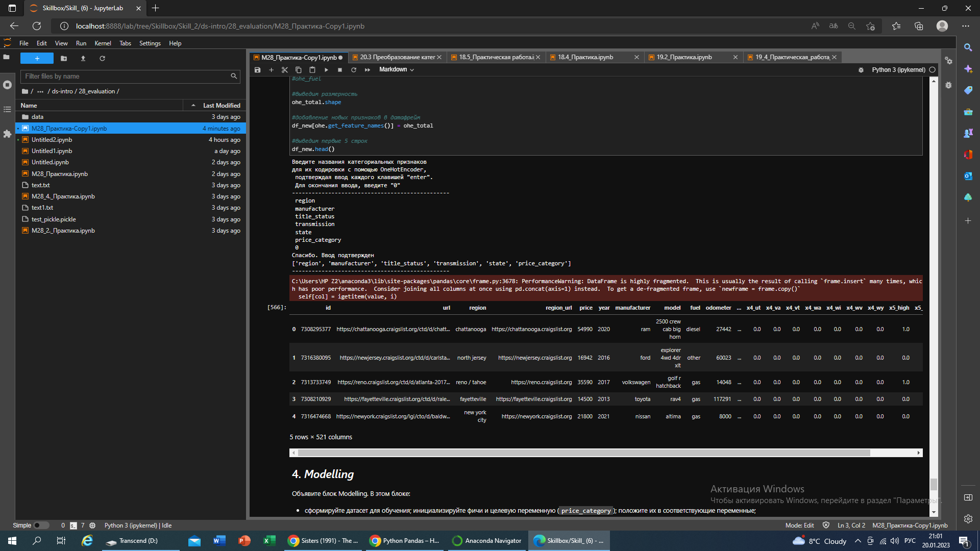The height and width of the screenshot is (551, 980).
Task: Click Ln 3, Col 2 in status bar
Action: tap(851, 525)
